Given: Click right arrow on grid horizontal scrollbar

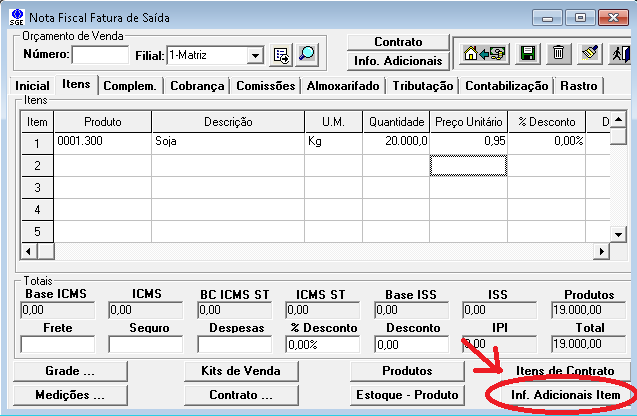Looking at the screenshot, I should [602, 252].
